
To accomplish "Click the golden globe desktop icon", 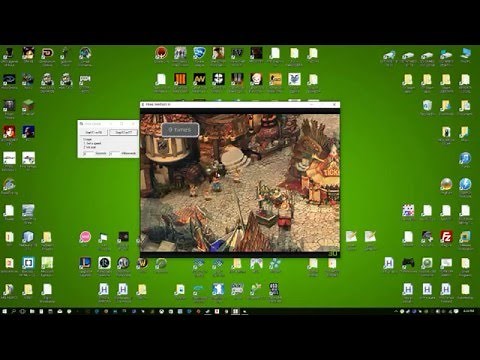I will [446, 184].
